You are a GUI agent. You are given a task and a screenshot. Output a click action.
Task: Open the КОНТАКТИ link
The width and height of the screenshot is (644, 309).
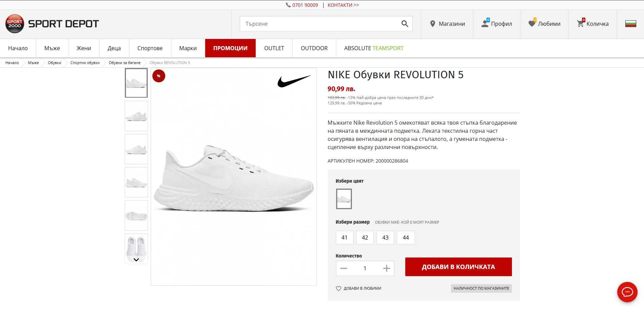[343, 5]
